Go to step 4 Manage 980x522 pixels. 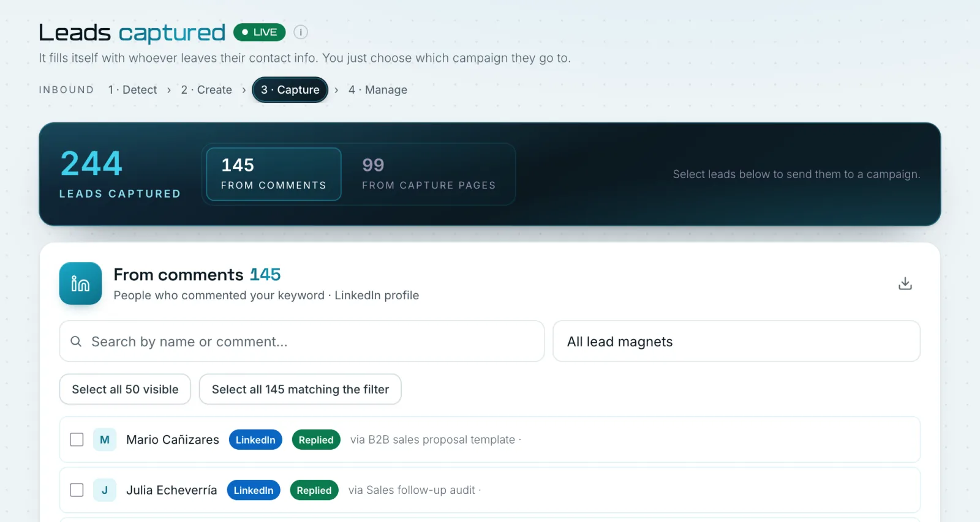pos(378,90)
